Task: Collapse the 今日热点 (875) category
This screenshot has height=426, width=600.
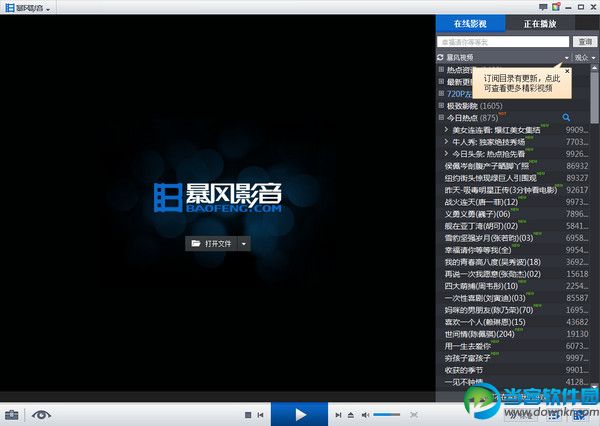Action: pyautogui.click(x=441, y=118)
